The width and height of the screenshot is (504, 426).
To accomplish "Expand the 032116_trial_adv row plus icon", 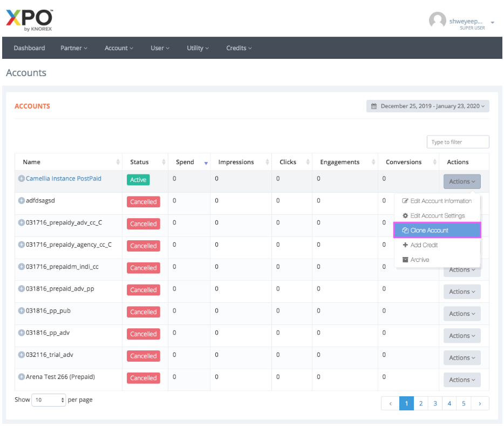I will click(x=22, y=355).
